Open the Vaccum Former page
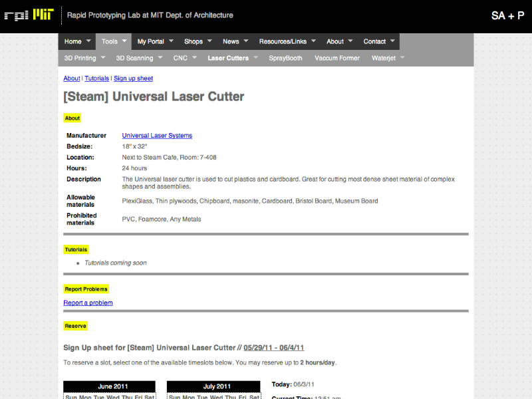 [337, 58]
